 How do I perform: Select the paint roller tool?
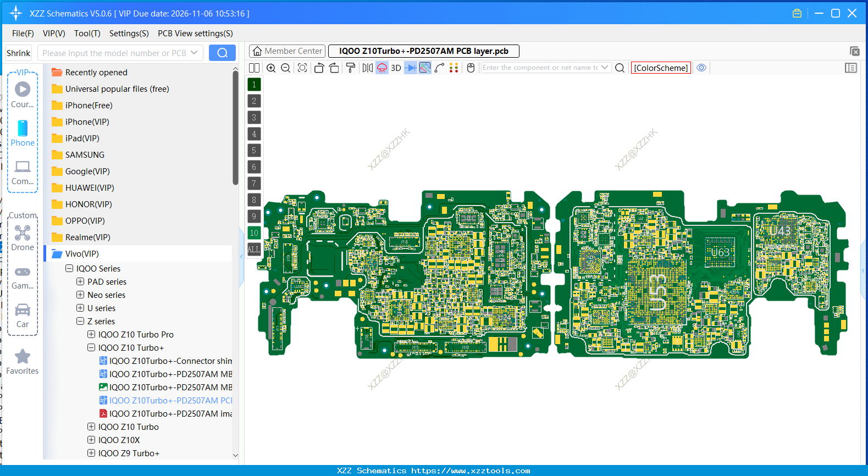350,68
